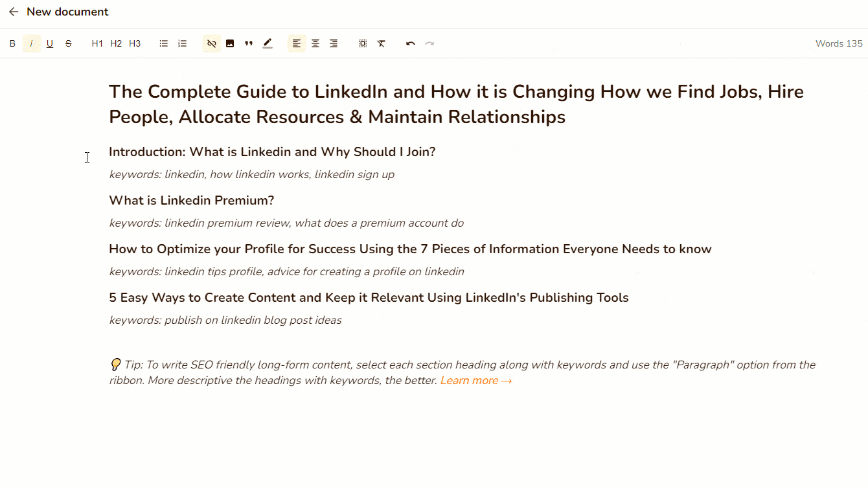Open the text highlight color tool

[268, 43]
